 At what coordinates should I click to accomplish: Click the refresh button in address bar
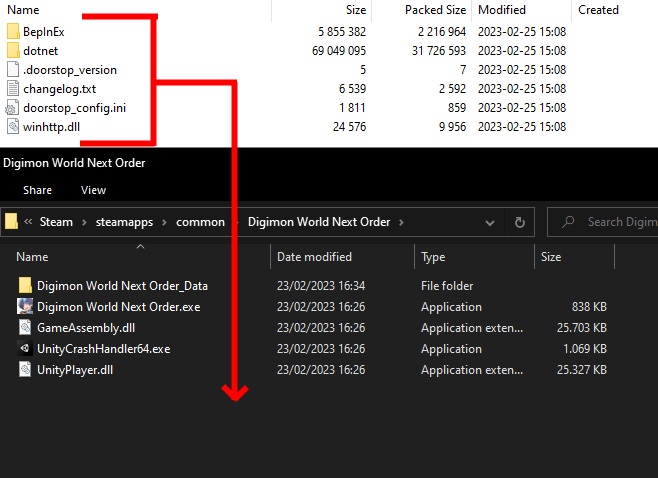pyautogui.click(x=519, y=222)
